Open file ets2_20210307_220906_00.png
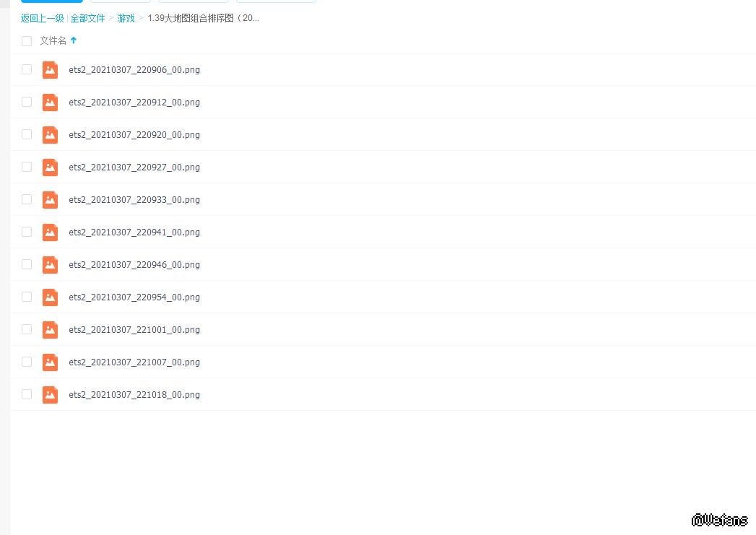This screenshot has width=756, height=535. tap(134, 70)
